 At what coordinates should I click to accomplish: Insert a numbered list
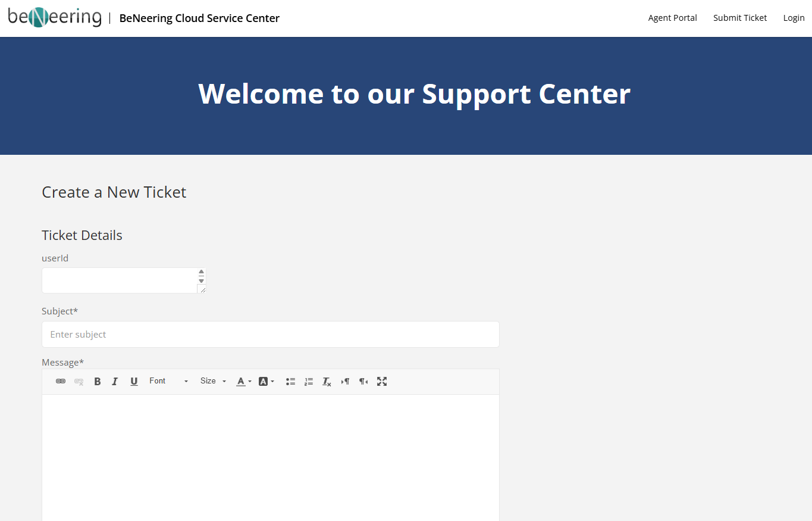pyautogui.click(x=308, y=382)
